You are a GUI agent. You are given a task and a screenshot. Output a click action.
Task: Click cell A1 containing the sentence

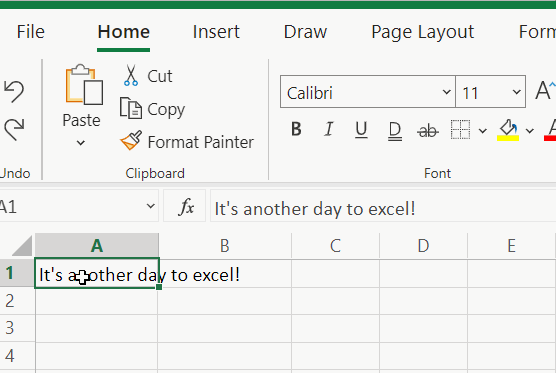[x=97, y=273]
